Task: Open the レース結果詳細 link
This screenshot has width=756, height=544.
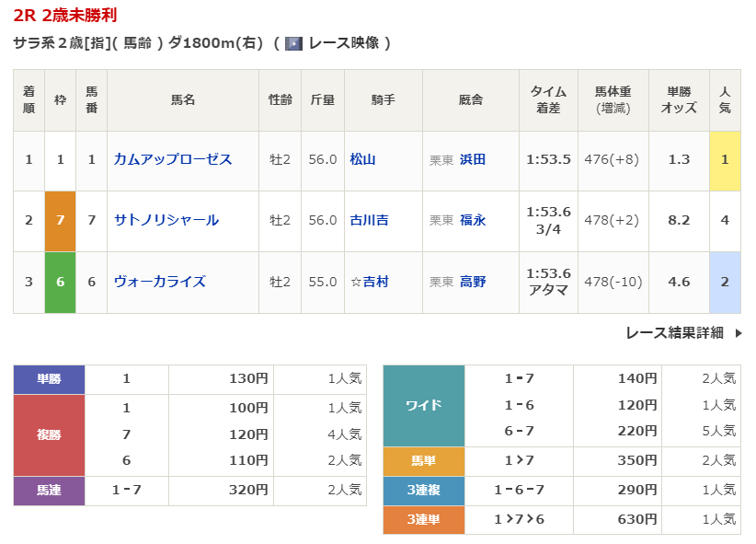Action: pyautogui.click(x=674, y=332)
